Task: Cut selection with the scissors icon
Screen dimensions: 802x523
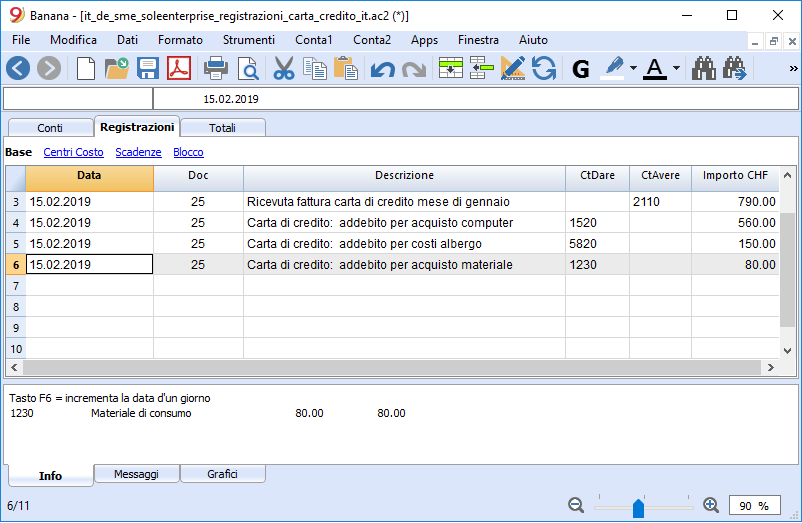Action: [284, 68]
